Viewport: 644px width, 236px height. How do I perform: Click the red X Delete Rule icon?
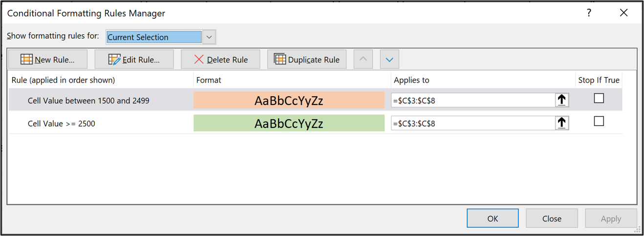tap(199, 60)
